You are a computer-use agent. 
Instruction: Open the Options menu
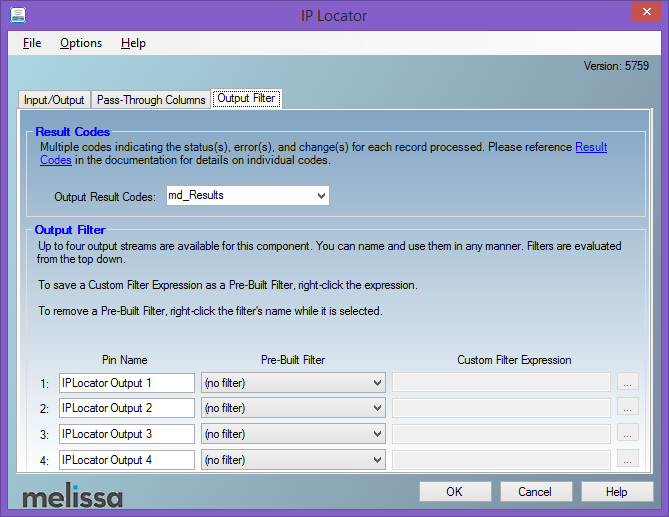(81, 43)
